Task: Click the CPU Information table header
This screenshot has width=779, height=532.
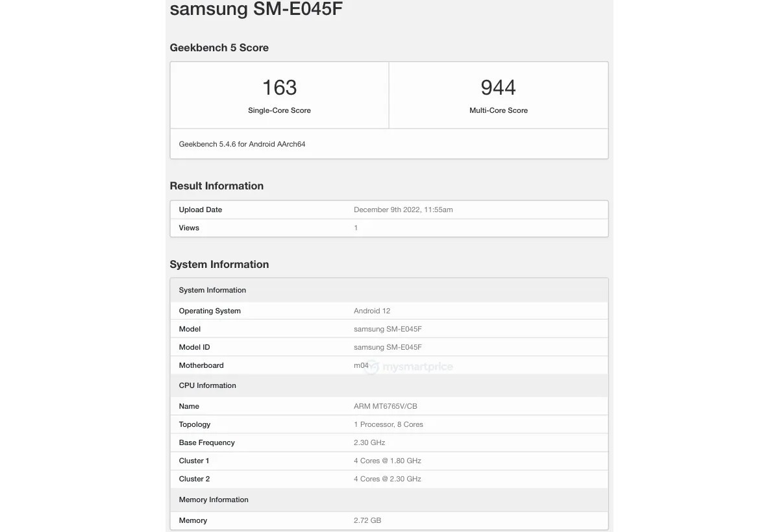Action: pos(207,385)
